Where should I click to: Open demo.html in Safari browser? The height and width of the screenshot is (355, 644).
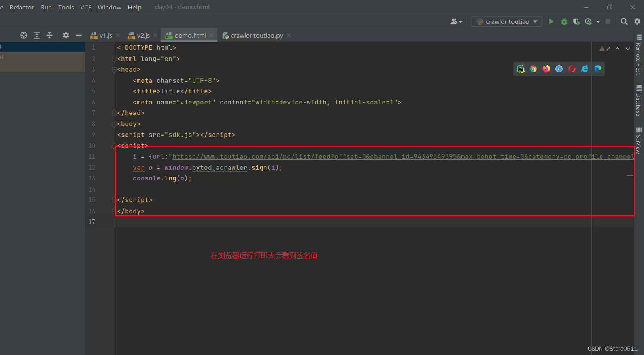pyautogui.click(x=559, y=69)
